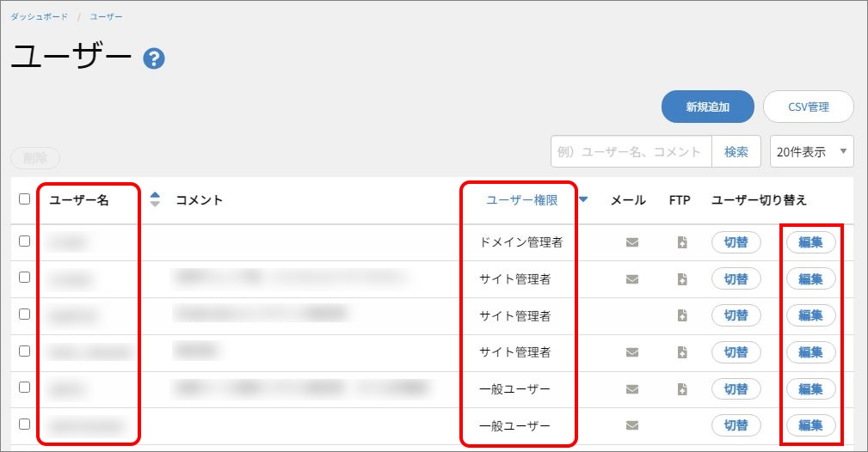
Task: Click 編集 in first 一般ユーザー row
Action: click(810, 389)
